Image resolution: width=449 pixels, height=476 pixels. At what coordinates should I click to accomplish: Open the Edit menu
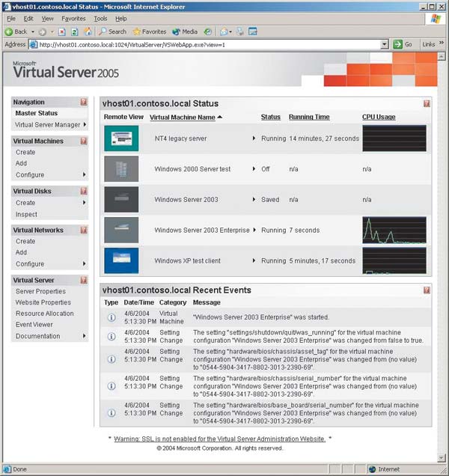point(28,19)
